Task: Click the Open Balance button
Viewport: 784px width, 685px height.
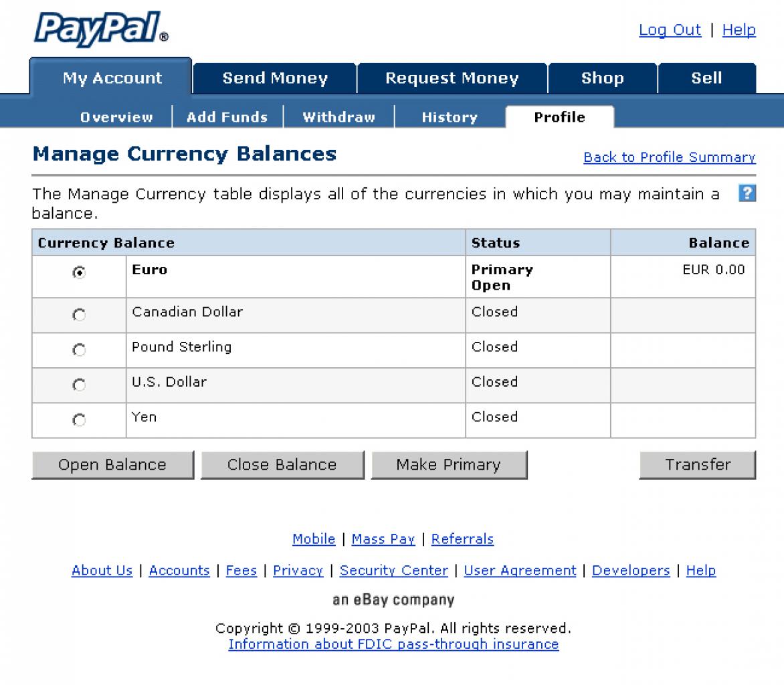Action: click(112, 464)
